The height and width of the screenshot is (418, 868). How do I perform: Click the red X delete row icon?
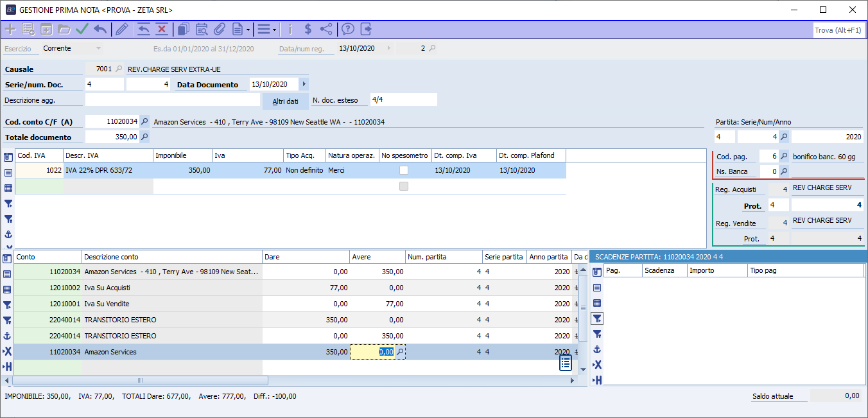(x=161, y=29)
